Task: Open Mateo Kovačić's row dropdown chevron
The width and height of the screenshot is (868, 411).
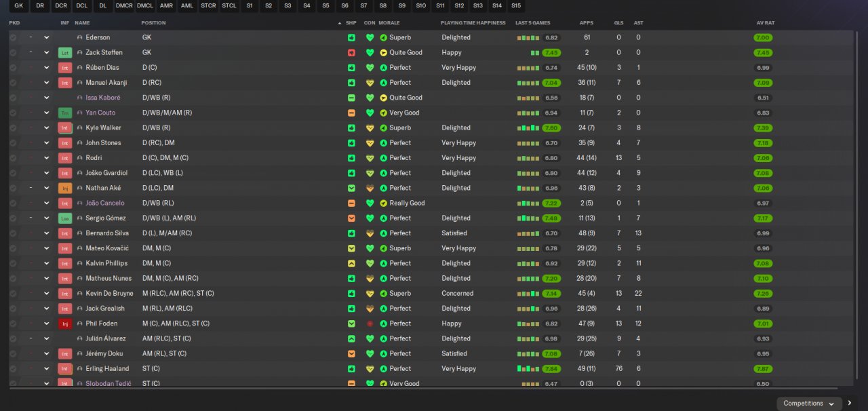Action: [46, 248]
